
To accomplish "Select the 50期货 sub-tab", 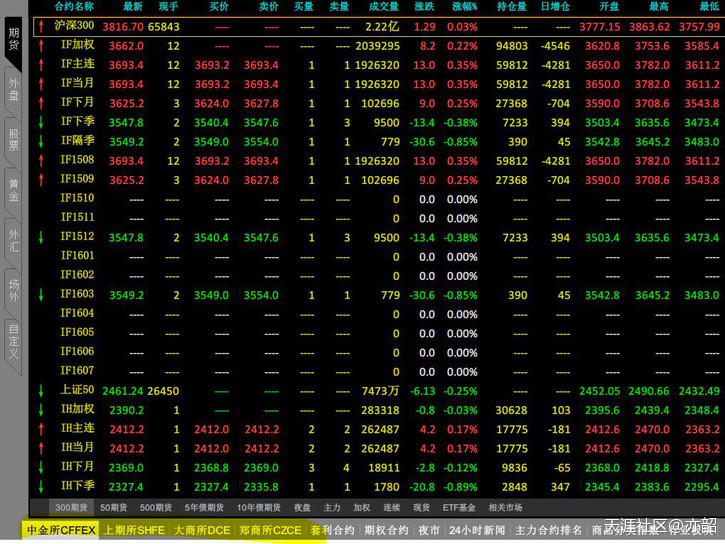I will 114,508.
